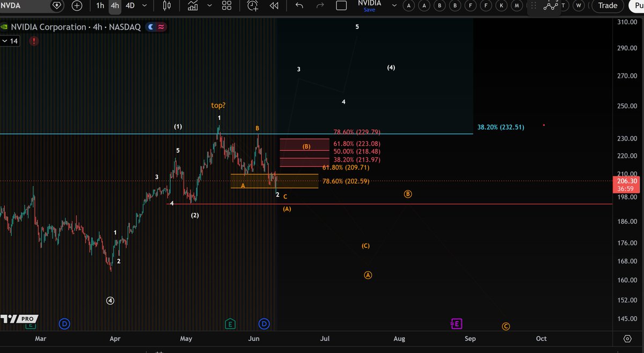Screen dimensions: 644x353
Task: Open the Indicators menu icon
Action: point(193,5)
